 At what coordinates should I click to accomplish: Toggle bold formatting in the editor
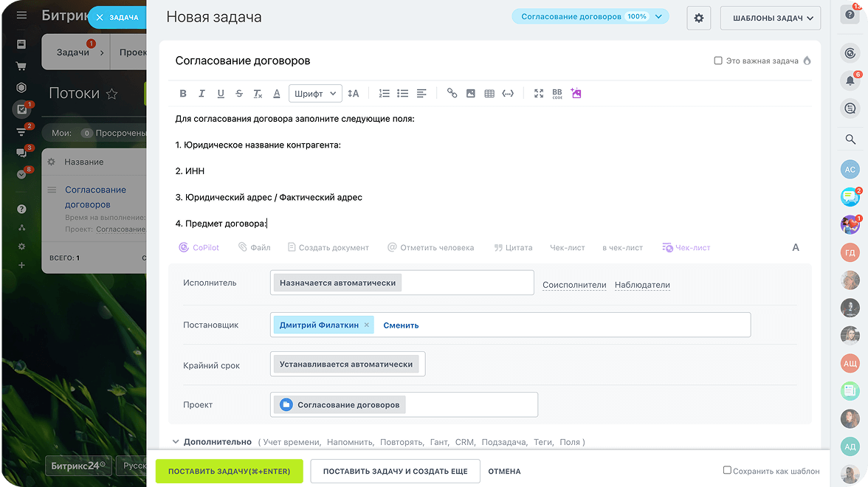click(183, 94)
